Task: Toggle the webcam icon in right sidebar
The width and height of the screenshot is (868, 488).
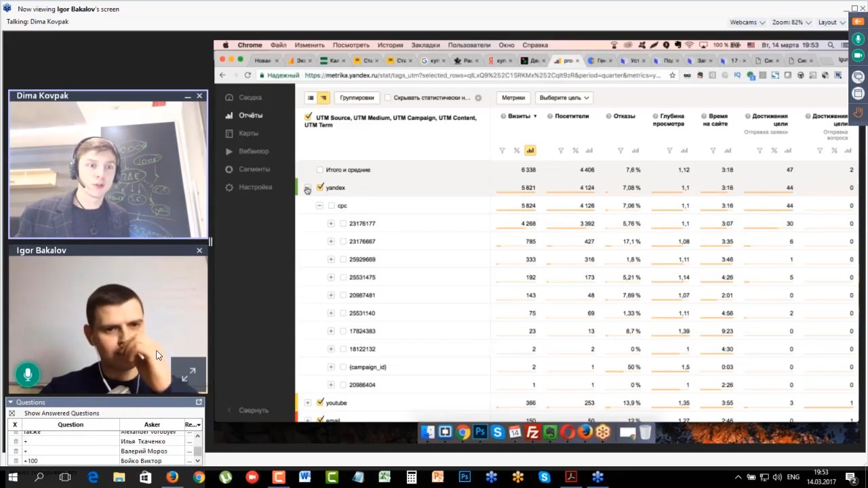Action: pyautogui.click(x=859, y=55)
